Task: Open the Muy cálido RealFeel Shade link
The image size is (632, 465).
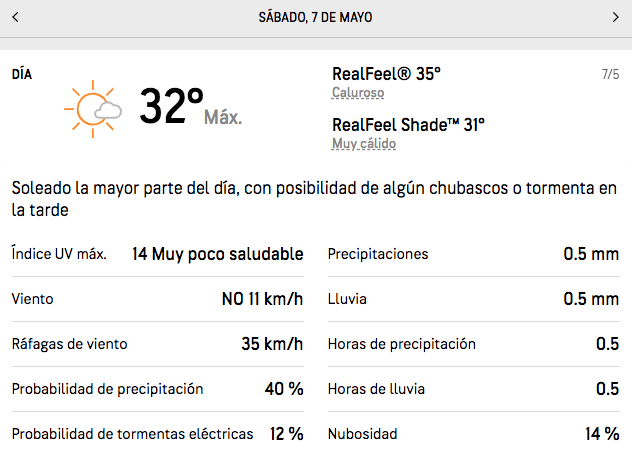Action: pyautogui.click(x=364, y=144)
